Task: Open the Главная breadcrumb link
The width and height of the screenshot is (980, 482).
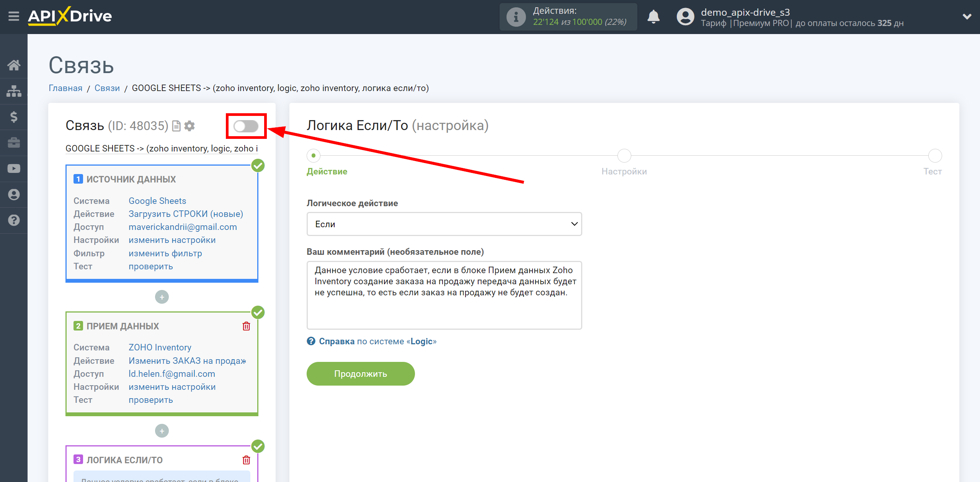Action: pyautogui.click(x=65, y=88)
